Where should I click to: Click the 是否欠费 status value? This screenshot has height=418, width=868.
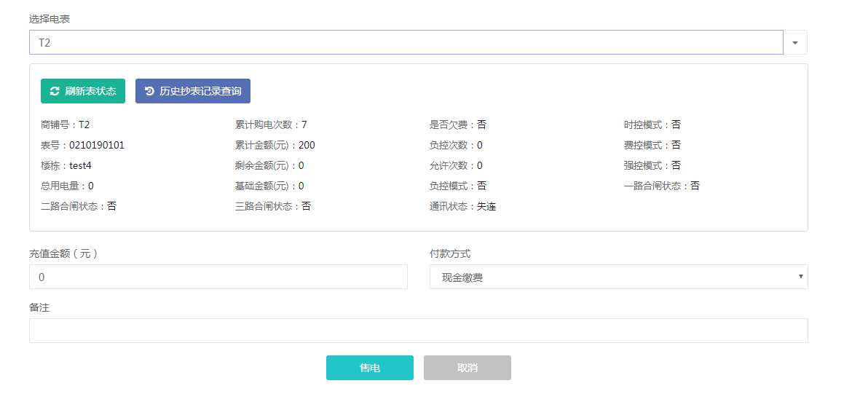(x=481, y=125)
